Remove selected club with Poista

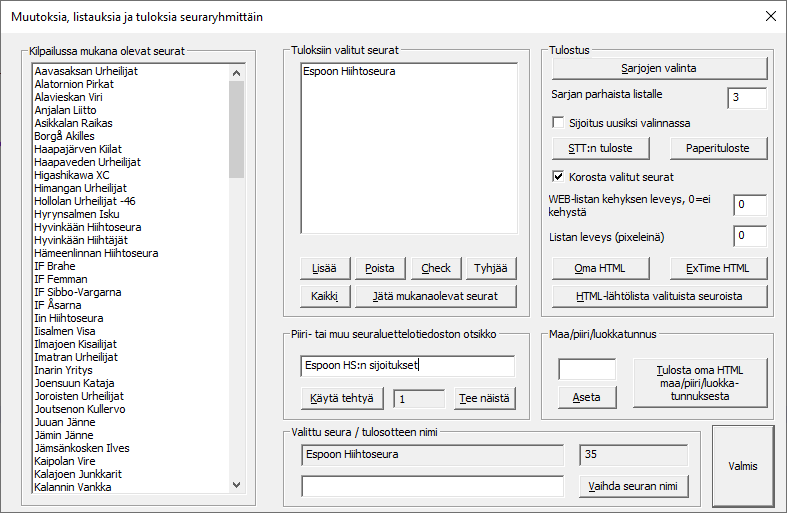click(x=379, y=268)
